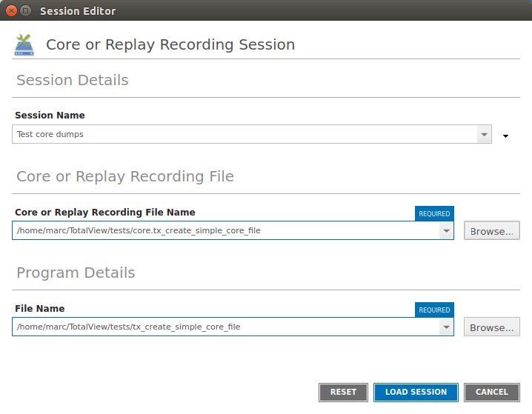Click the Core or Replay Recording Session icon
Image resolution: width=532 pixels, height=414 pixels.
coord(24,44)
